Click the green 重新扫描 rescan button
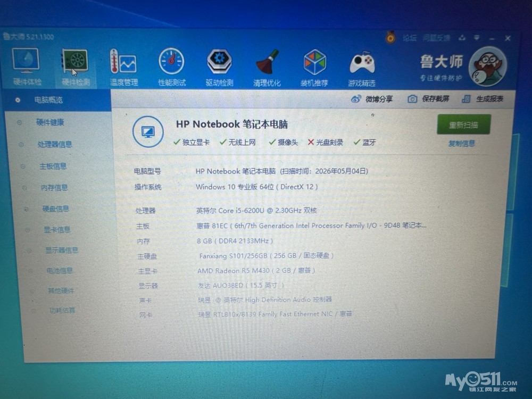Viewport: 532px width, 399px height. pos(464,124)
